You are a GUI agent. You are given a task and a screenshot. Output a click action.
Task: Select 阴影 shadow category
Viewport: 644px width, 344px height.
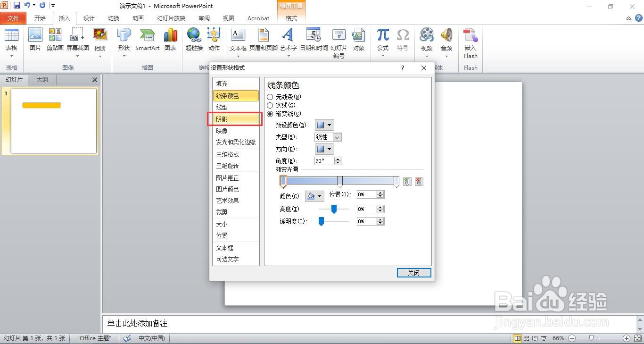[236, 119]
